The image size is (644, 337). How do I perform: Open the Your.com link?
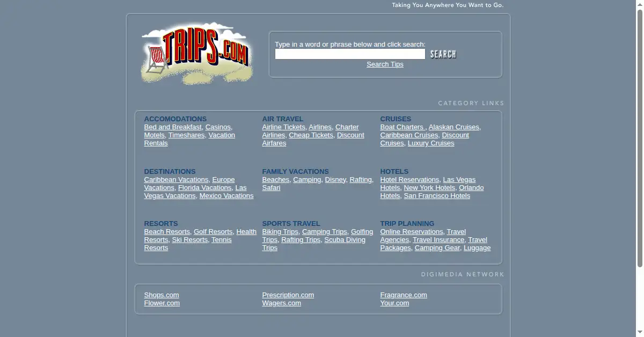point(394,303)
